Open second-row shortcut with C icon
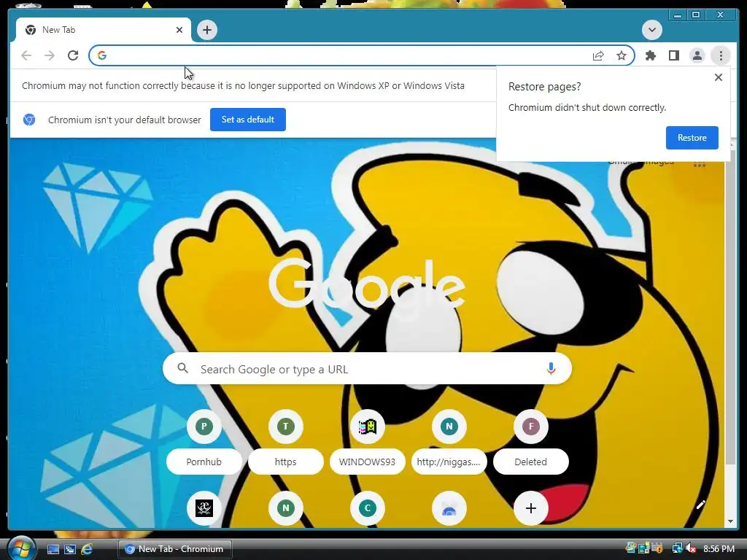The height and width of the screenshot is (560, 747). point(368,508)
